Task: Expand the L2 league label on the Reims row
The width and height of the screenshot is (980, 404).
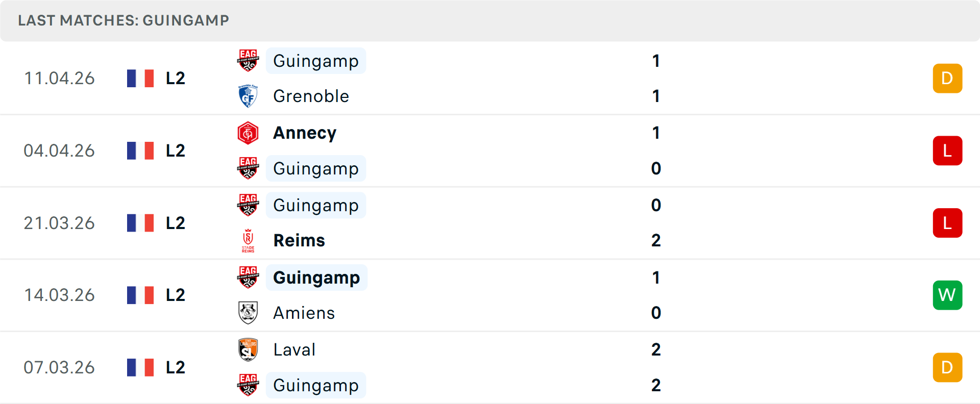Action: tap(175, 223)
